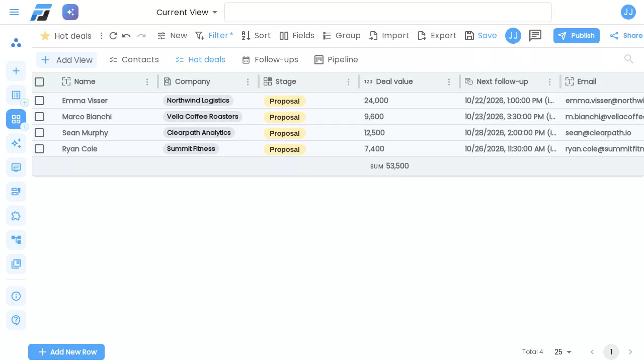
Task: Check the Sean Murphy row checkbox
Action: [x=39, y=133]
